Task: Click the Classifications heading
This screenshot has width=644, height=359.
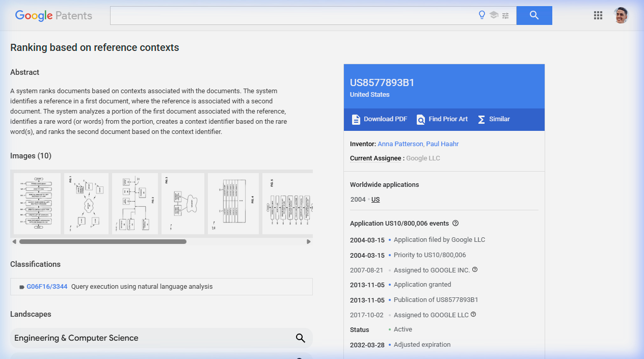Action: 35,264
